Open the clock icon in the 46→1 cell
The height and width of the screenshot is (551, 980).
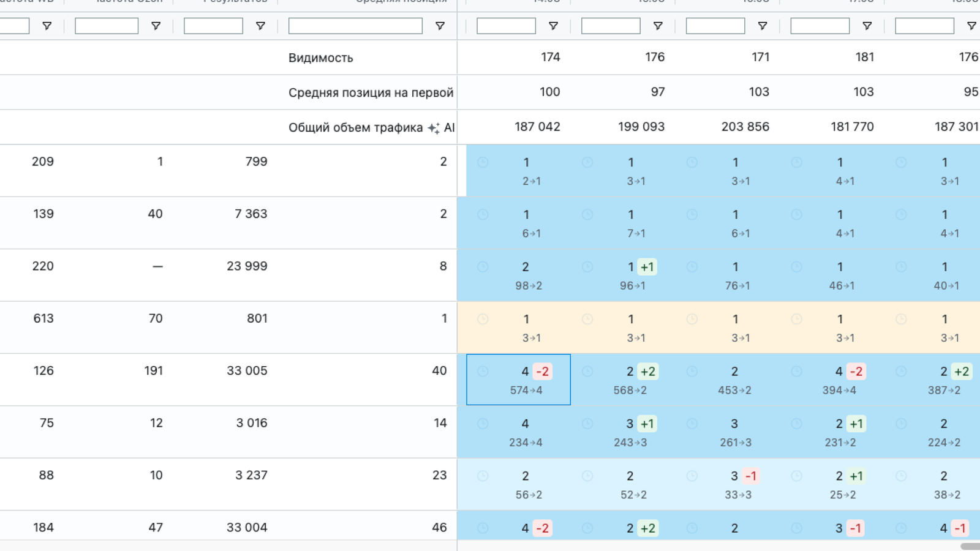797,267
